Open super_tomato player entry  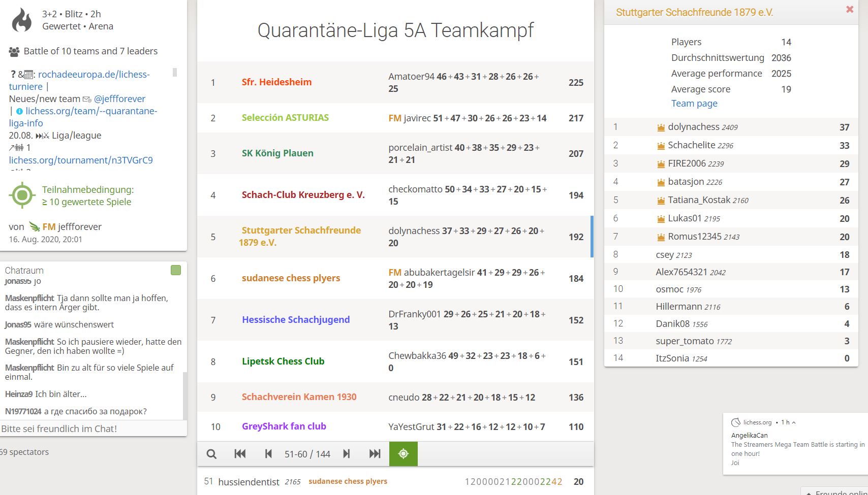pyautogui.click(x=731, y=341)
